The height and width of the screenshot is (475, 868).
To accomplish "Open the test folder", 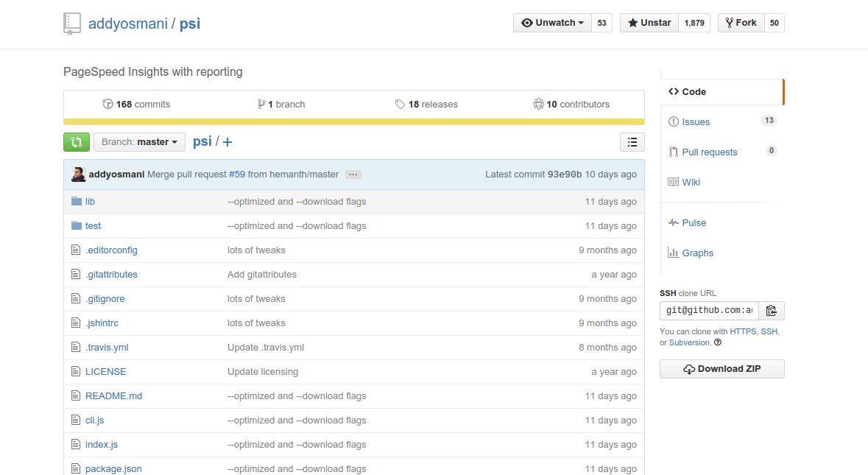I will tap(93, 226).
